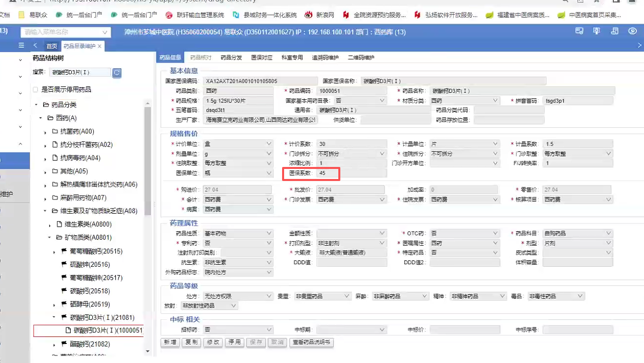Screen dimensions: 644x363
Task: Click the left arrow before the 首页 tab
Action: tap(35, 46)
